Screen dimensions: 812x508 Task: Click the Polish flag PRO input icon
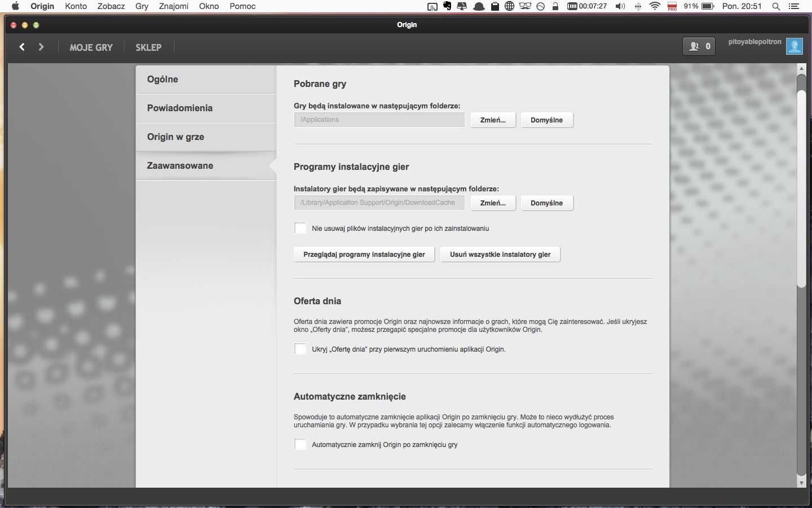point(672,6)
